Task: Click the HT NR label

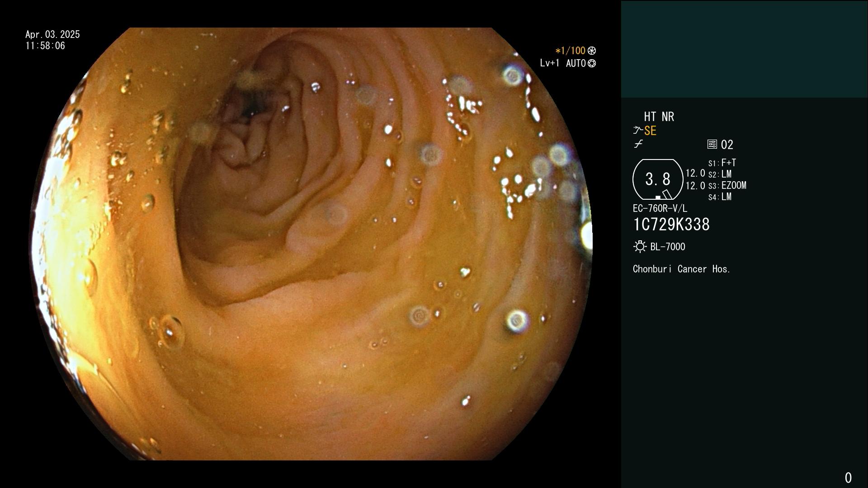Action: tap(659, 117)
